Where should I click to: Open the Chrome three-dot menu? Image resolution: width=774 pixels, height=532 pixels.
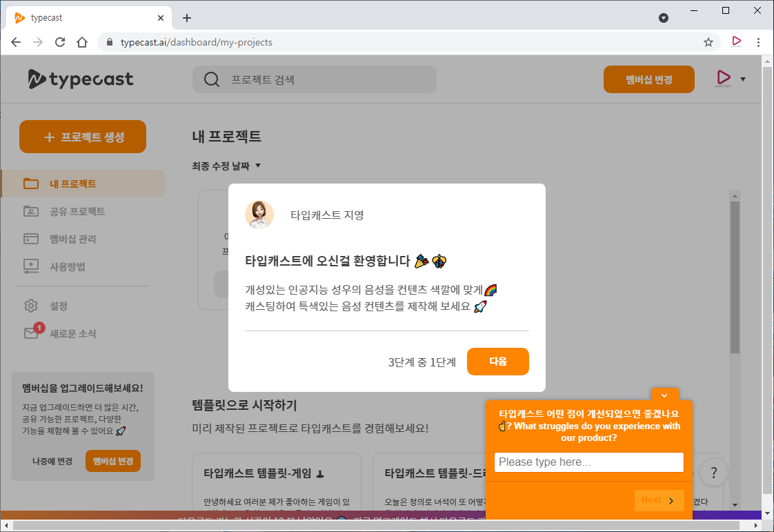(x=758, y=43)
